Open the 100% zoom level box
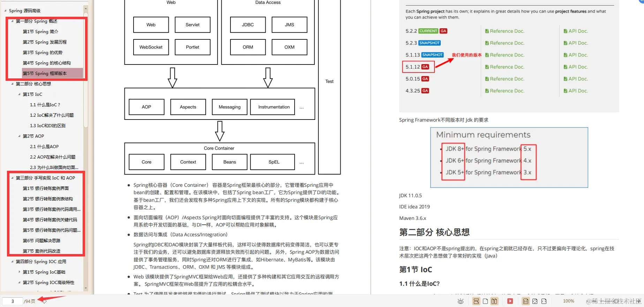 tap(569, 301)
